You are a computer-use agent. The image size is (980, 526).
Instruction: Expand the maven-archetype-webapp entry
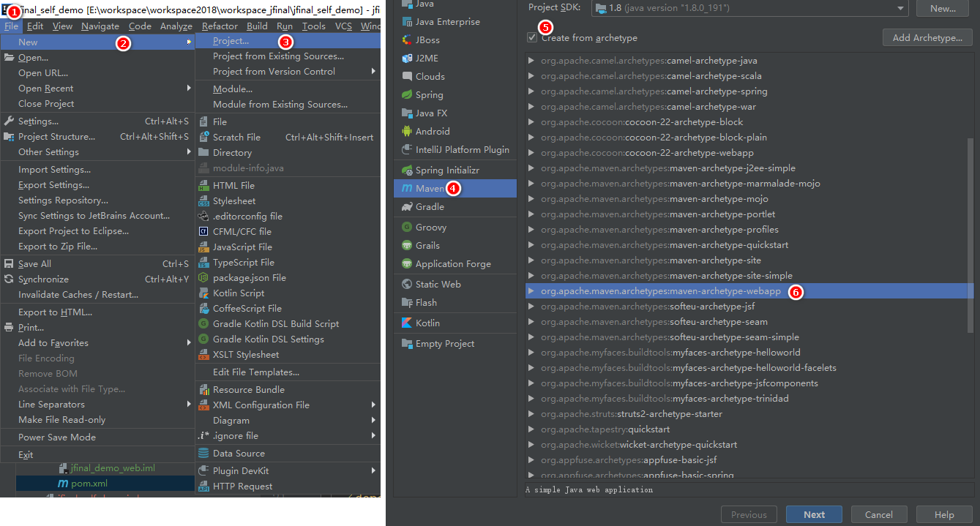(x=531, y=291)
